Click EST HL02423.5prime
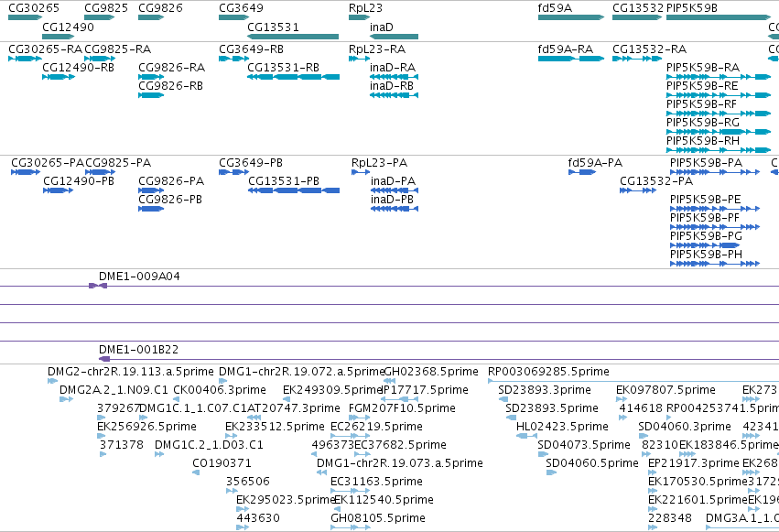Viewport: 779px width, 532px height. (x=526, y=436)
